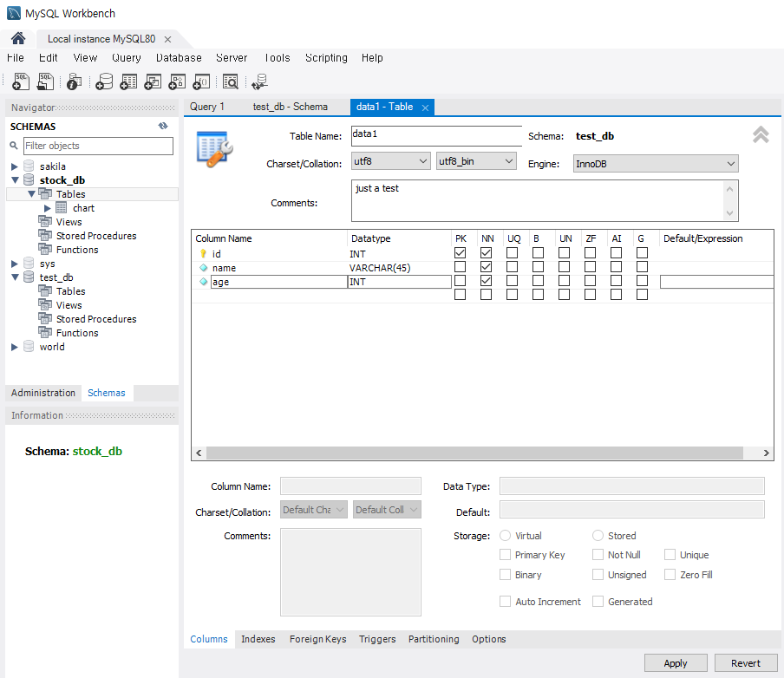Toggle NN checkbox for age column
The height and width of the screenshot is (678, 784).
486,281
